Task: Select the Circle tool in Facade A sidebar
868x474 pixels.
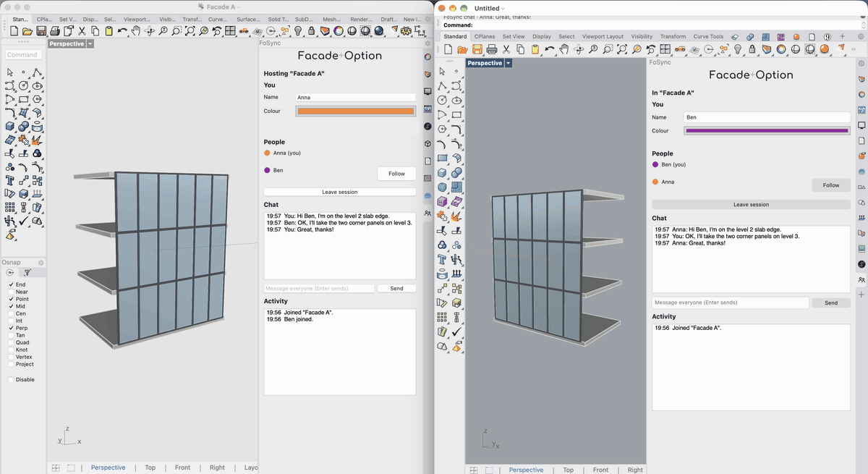Action: point(23,85)
